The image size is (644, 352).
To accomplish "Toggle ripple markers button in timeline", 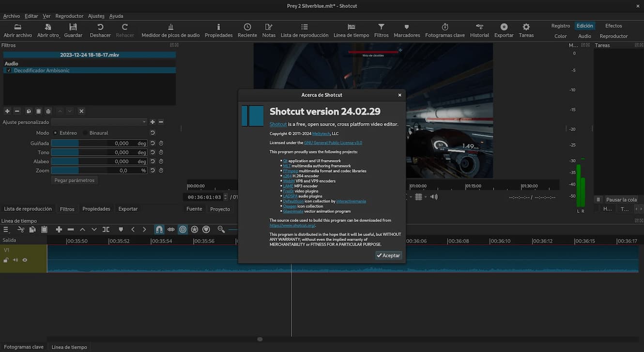I will (x=206, y=229).
